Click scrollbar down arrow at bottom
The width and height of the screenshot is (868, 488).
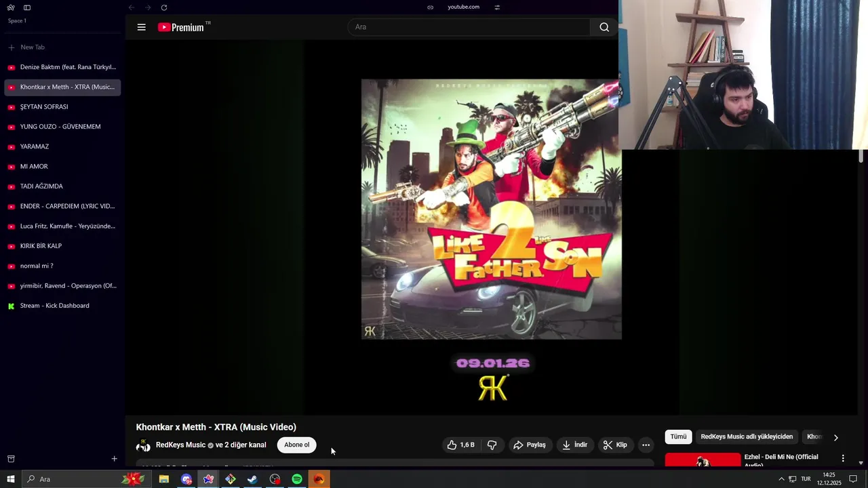click(861, 464)
